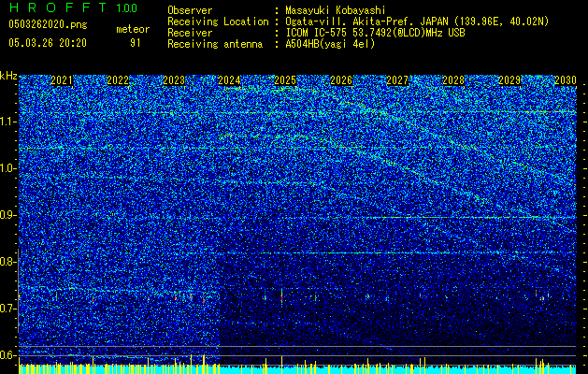Click the 1.1 kHz frequency label
Screen dimensions: 588x374
point(7,122)
